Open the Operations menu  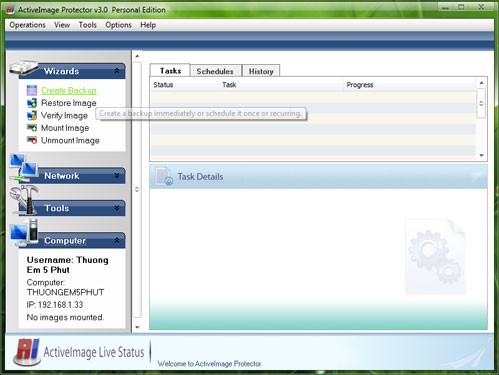pos(27,25)
